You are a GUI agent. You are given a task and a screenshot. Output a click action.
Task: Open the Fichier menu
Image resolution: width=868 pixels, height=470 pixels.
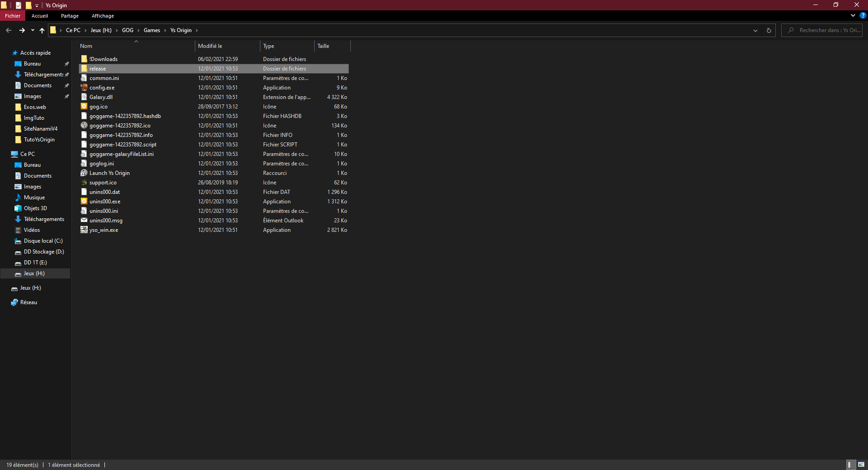point(13,16)
